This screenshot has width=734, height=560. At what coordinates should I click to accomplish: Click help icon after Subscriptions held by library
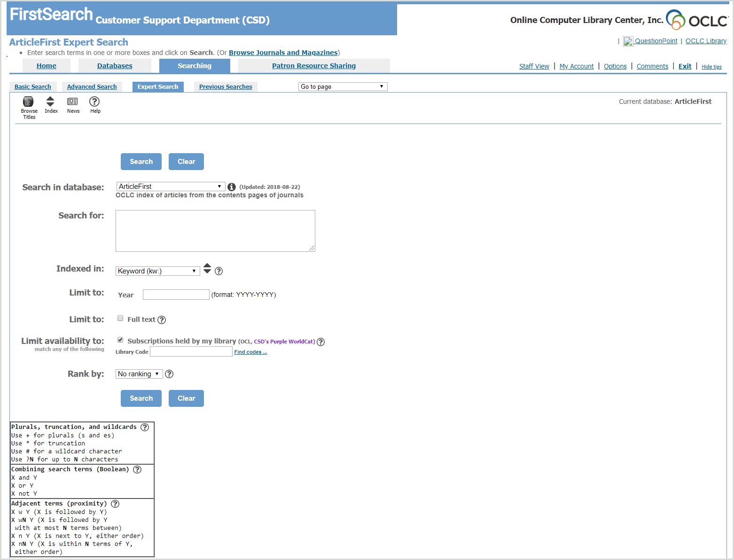(x=320, y=342)
